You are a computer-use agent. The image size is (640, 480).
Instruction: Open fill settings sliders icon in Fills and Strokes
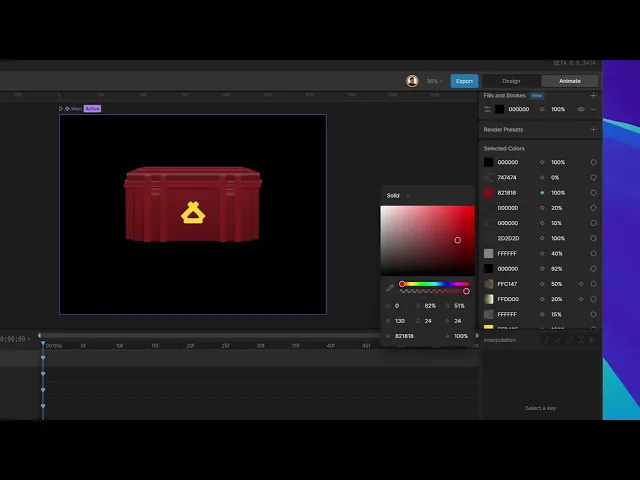pyautogui.click(x=487, y=109)
